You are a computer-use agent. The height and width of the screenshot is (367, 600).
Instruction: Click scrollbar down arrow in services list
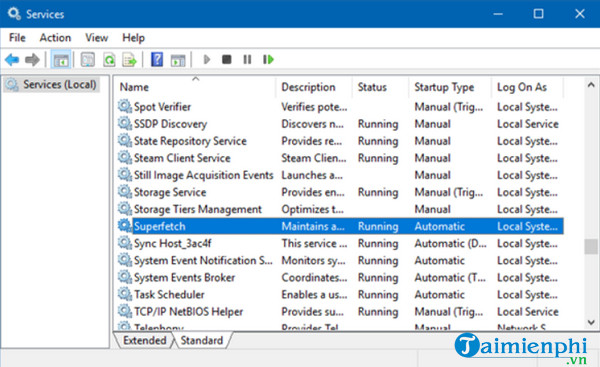591,323
